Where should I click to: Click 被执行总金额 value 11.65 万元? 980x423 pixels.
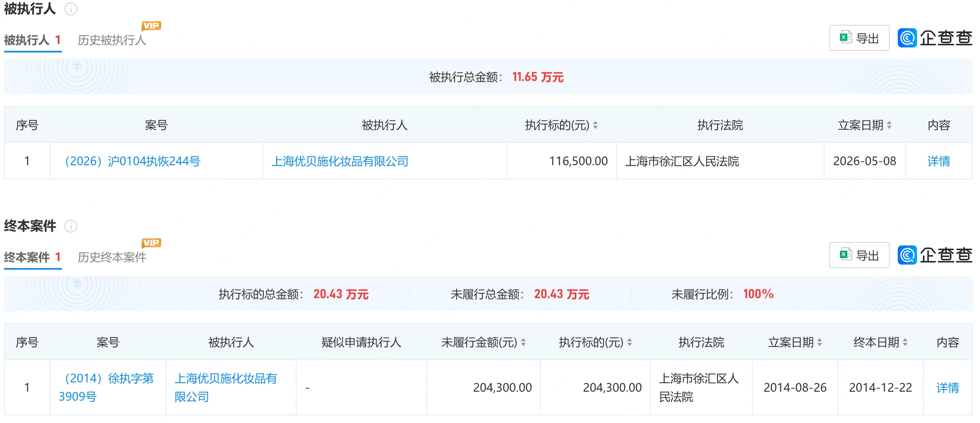[538, 77]
